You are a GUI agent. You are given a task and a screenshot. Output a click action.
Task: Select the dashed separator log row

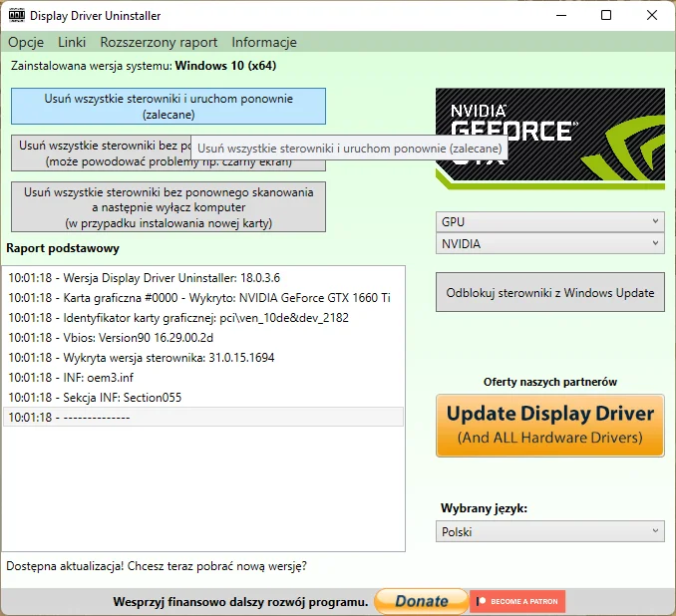point(203,418)
